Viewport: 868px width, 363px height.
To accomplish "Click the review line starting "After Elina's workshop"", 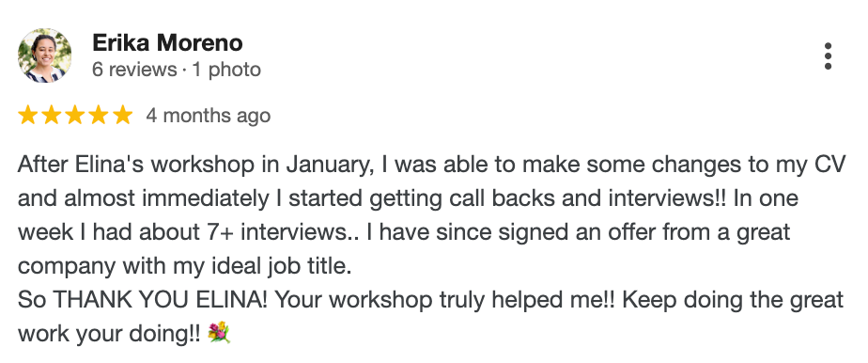I will (x=432, y=166).
